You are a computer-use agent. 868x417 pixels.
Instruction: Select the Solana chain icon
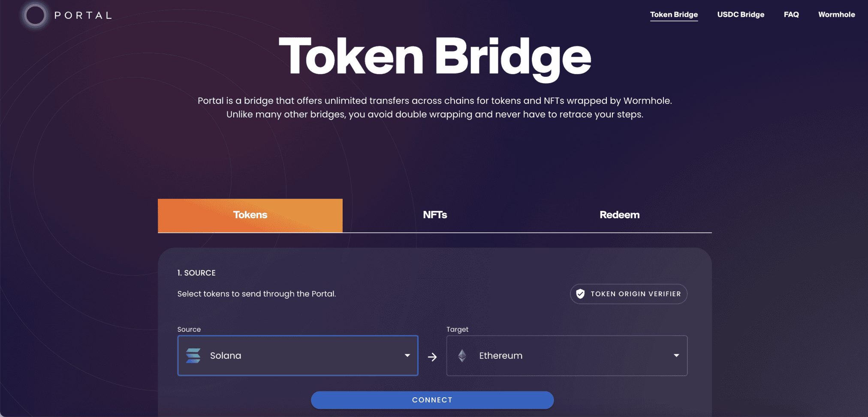194,356
